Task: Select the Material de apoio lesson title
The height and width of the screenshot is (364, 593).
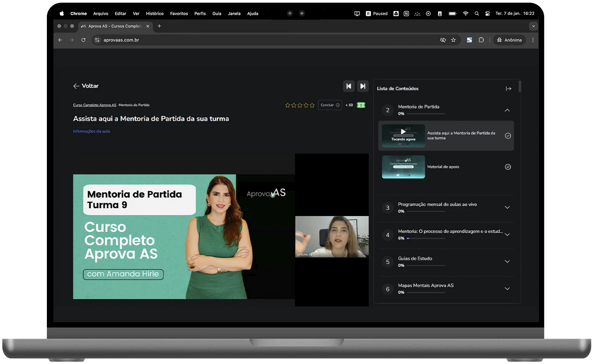Action: click(x=443, y=167)
